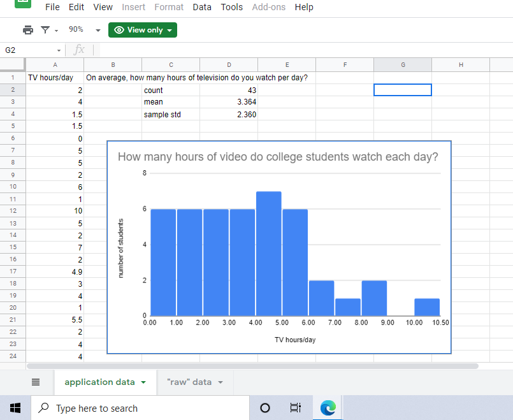Click the Cortana circle icon
Viewport: 513px width, 420px height.
pyautogui.click(x=265, y=408)
